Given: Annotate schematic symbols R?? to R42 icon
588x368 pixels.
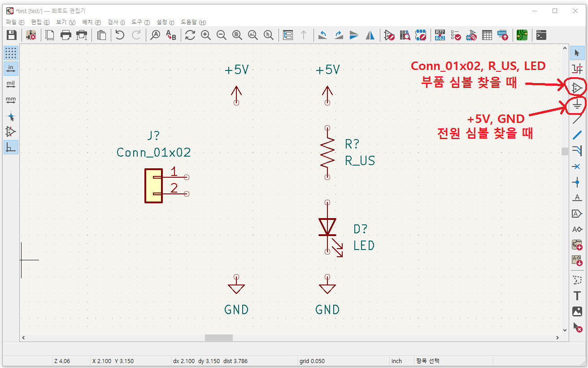Looking at the screenshot, I should click(x=440, y=35).
